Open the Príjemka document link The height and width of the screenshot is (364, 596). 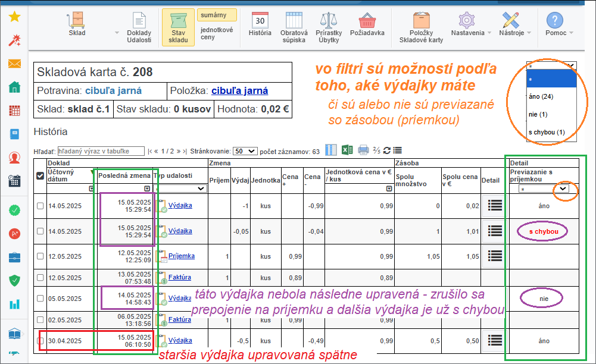pyautogui.click(x=182, y=256)
